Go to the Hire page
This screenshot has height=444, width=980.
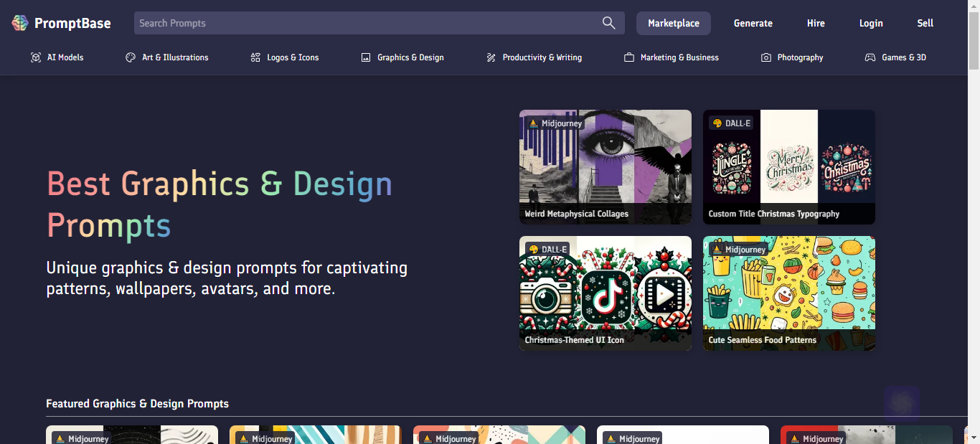816,23
